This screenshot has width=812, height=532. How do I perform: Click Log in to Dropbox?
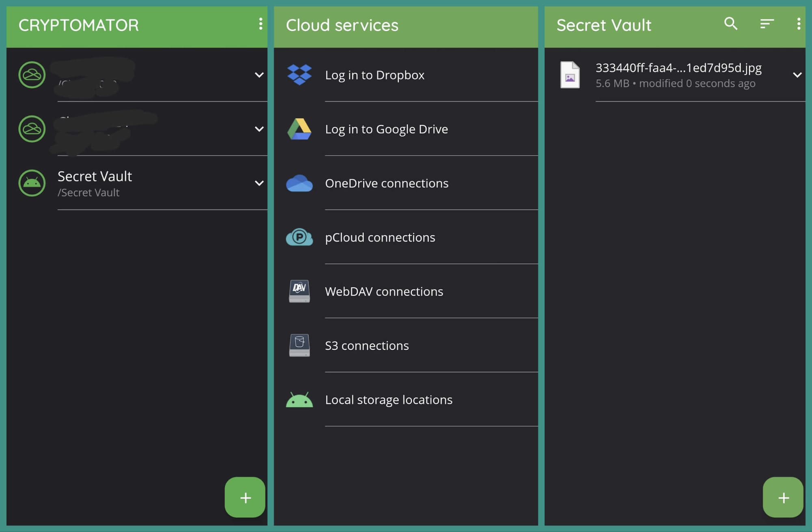click(x=375, y=75)
